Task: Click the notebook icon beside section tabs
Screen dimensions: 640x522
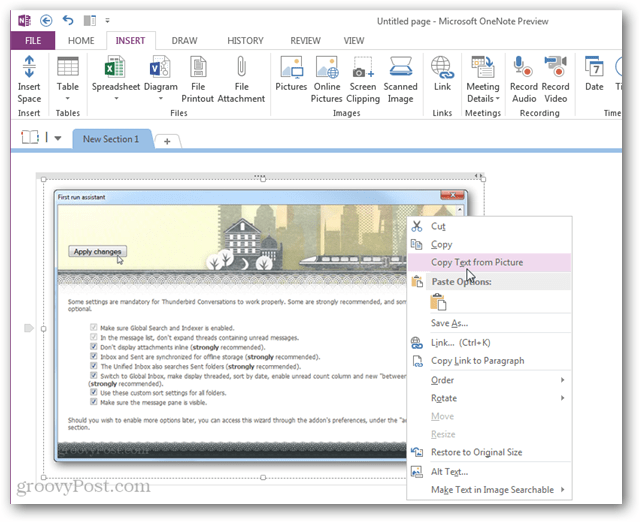Action: click(x=30, y=137)
